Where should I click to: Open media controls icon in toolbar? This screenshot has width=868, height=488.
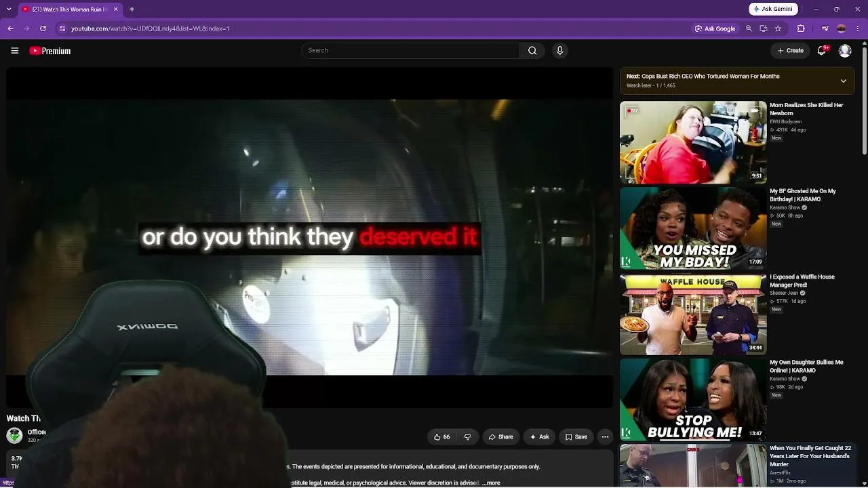[x=825, y=28]
